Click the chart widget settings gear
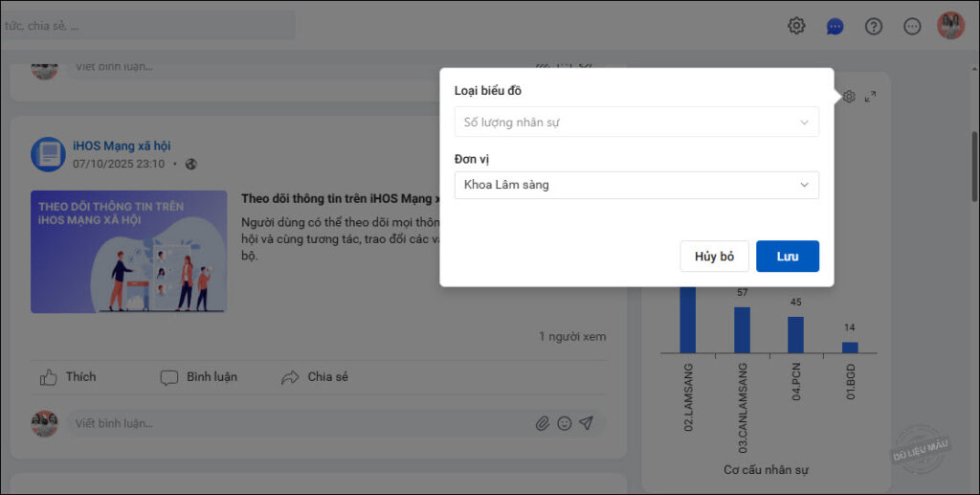The image size is (980, 495). (849, 97)
